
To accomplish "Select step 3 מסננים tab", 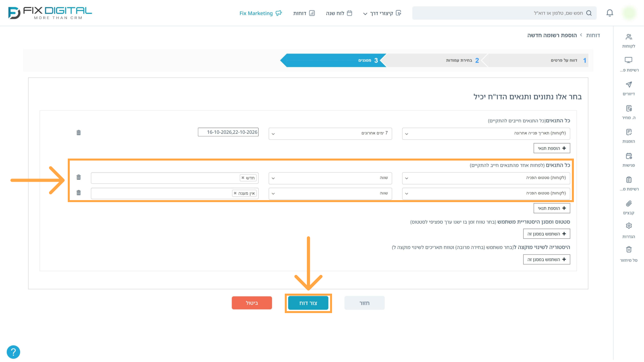I will point(333,60).
